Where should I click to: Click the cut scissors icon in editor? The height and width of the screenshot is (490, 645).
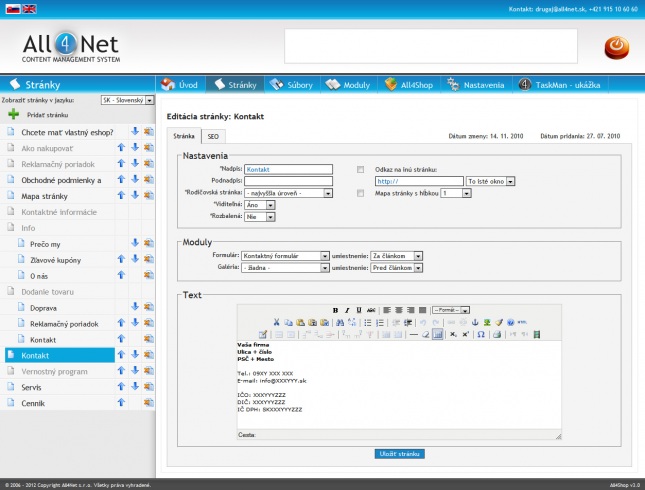pyautogui.click(x=276, y=322)
